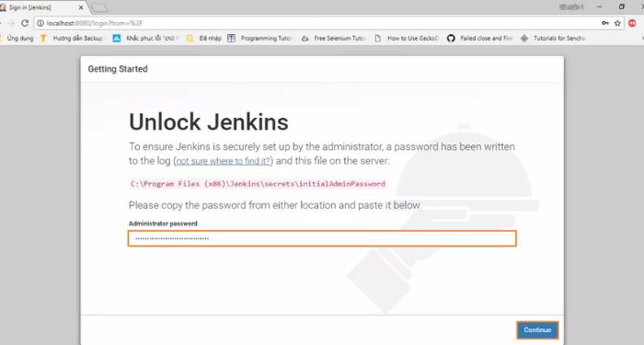Image resolution: width=644 pixels, height=345 pixels.
Task: Open the Free Selenium Tutor bookmark
Action: pos(334,39)
